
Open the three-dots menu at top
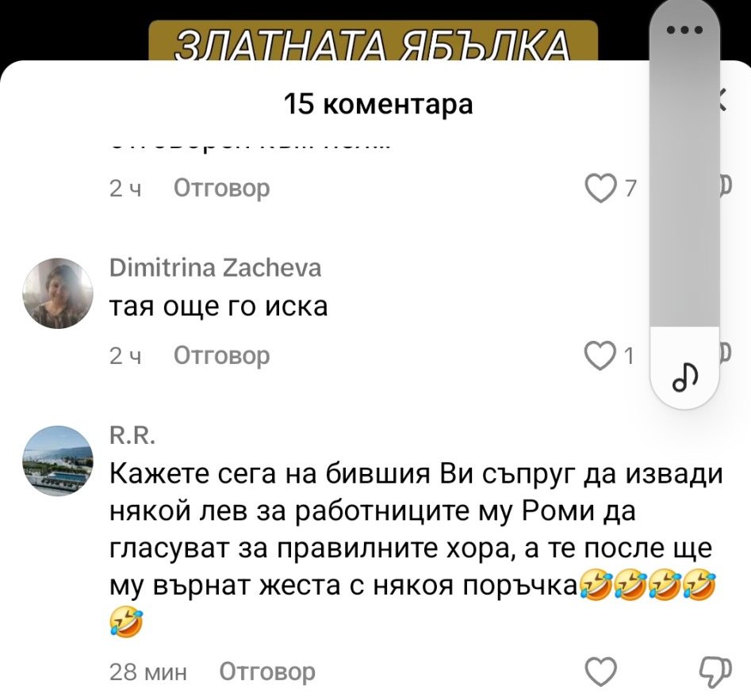685,29
